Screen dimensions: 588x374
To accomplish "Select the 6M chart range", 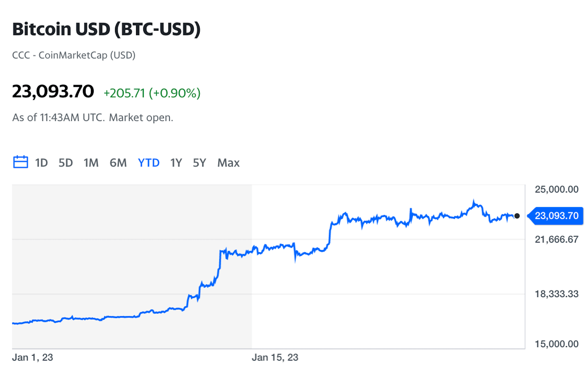I will pyautogui.click(x=118, y=163).
